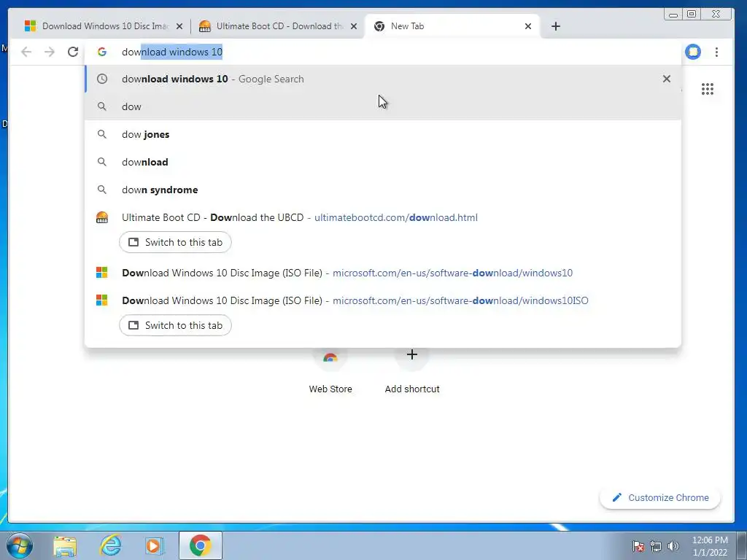Click the Google icon in address bar

point(102,52)
